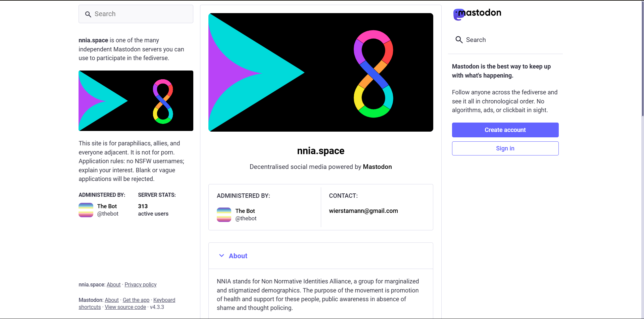This screenshot has width=644, height=319.
Task: Click the magnifier icon in left search box
Action: [x=88, y=14]
